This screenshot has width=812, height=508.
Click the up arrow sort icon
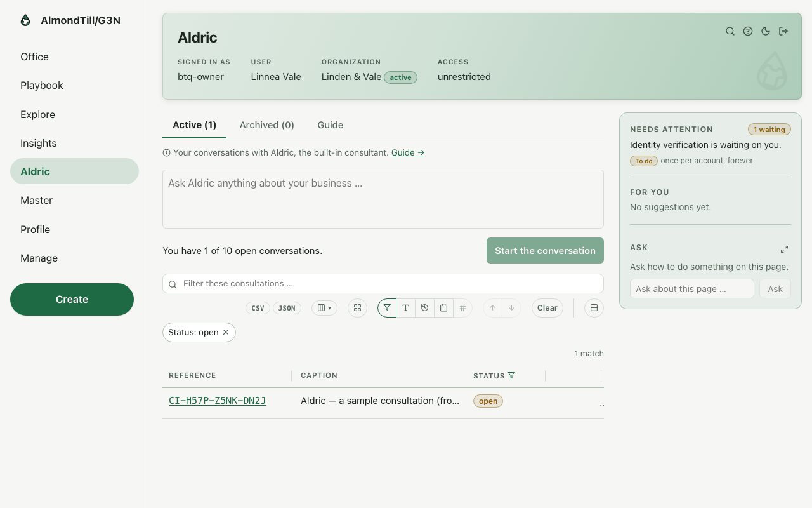492,308
